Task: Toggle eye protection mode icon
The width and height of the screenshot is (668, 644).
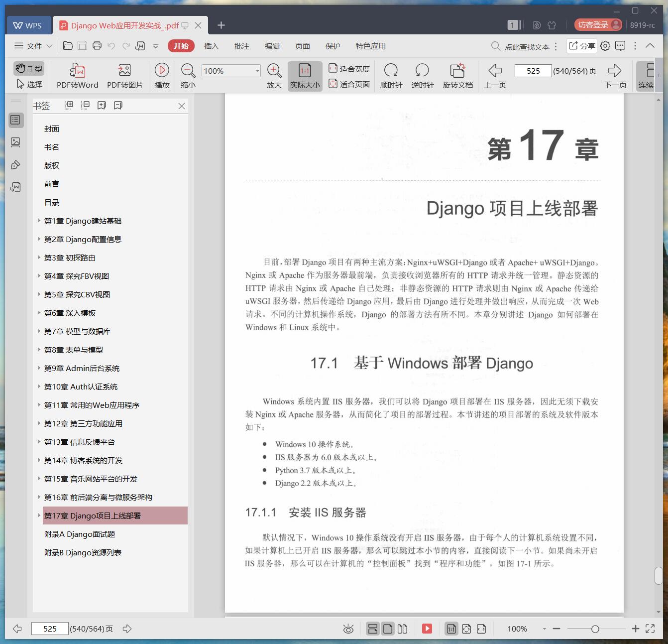Action: click(348, 629)
